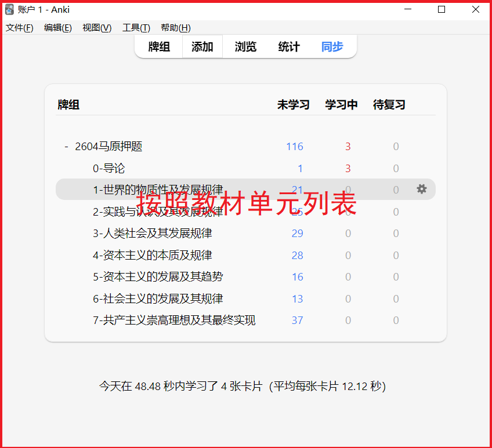Open the 0-导论 deck
492x448 pixels.
pos(108,168)
